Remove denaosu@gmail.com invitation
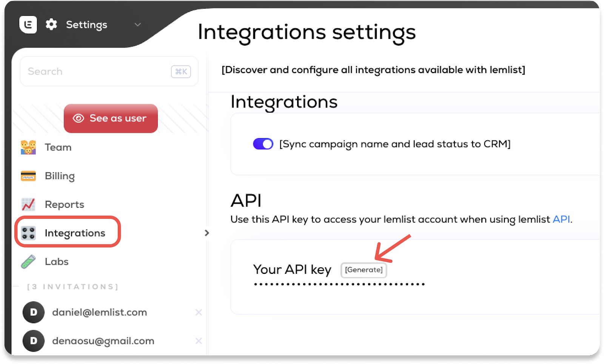This screenshot has width=604, height=364. click(199, 341)
